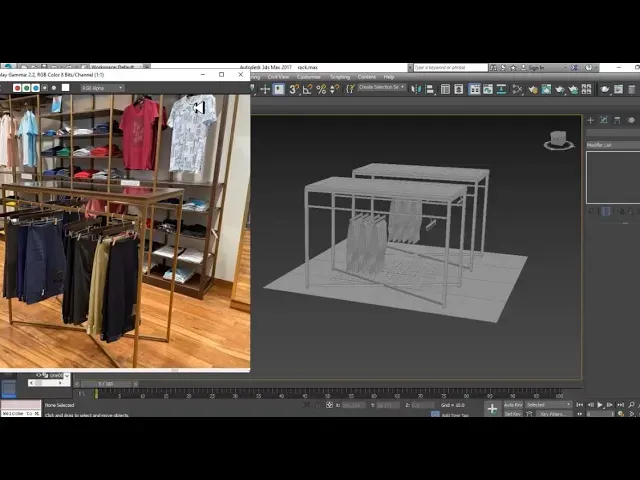Click the ViewCube in the viewport

point(558,141)
